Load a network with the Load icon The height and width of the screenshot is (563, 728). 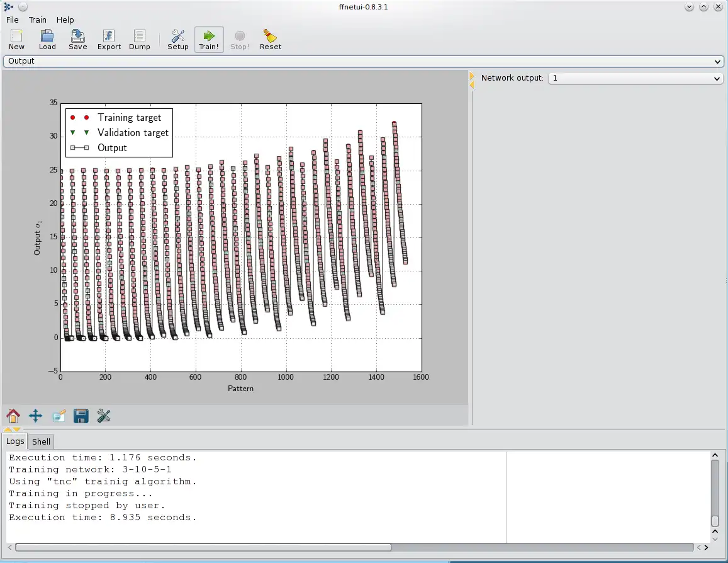point(47,39)
